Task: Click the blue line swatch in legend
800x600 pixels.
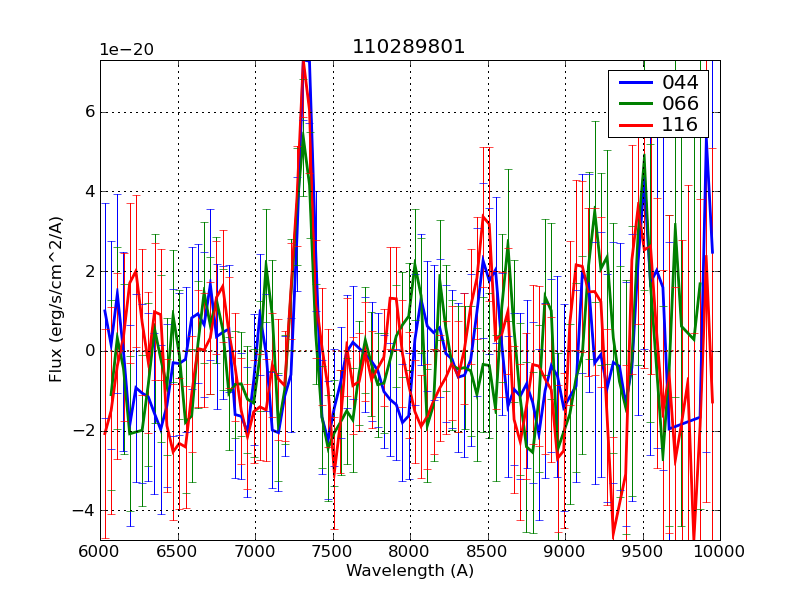Action: [633, 84]
